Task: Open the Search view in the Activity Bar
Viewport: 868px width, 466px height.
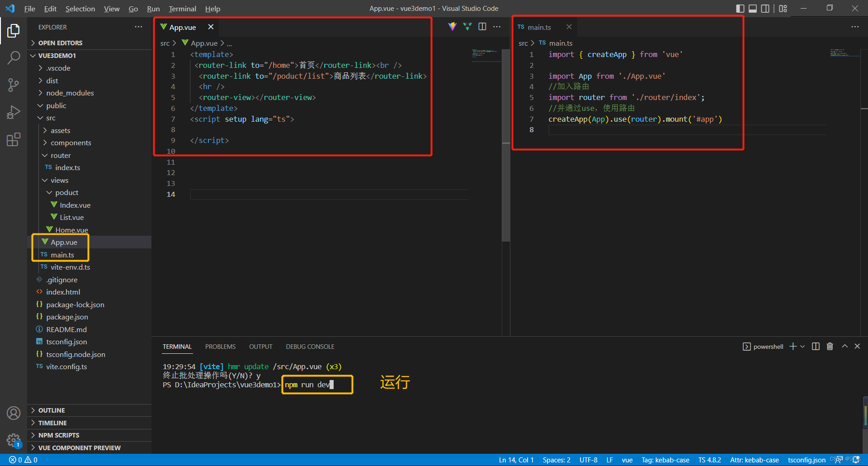Action: coord(14,58)
